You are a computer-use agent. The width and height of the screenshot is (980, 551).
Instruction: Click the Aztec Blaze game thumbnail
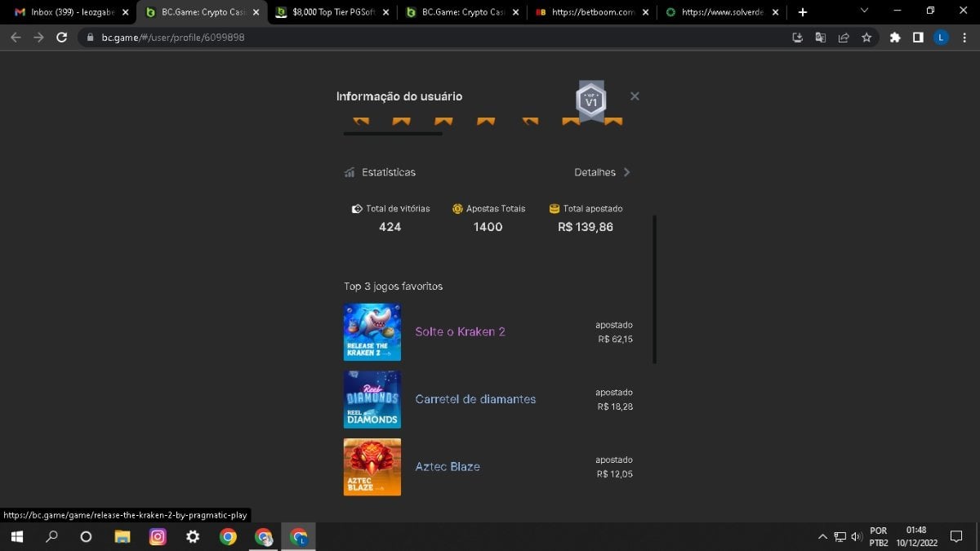pyautogui.click(x=372, y=467)
